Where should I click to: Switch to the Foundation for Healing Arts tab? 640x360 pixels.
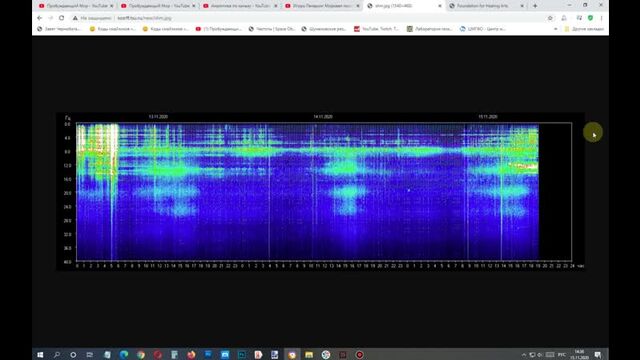486,6
